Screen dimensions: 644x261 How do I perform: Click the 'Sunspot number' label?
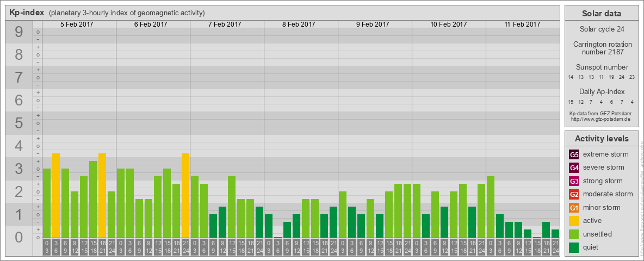click(x=602, y=67)
